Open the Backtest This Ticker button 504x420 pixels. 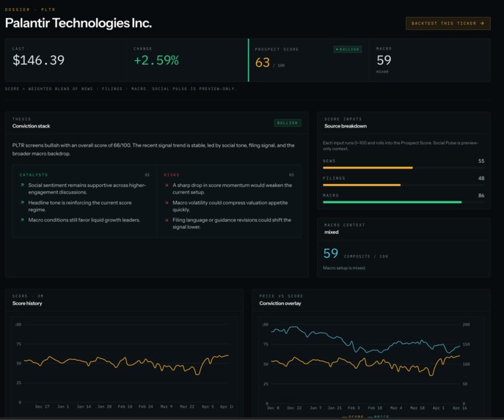pos(448,23)
